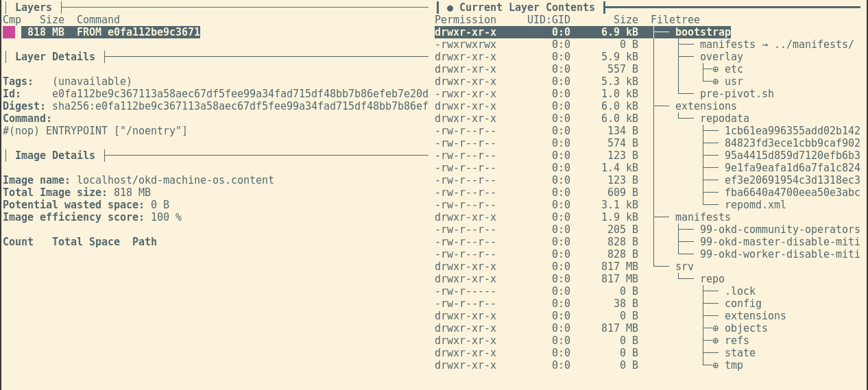The width and height of the screenshot is (868, 390).
Task: Select the overlay folder
Action: [x=721, y=57]
